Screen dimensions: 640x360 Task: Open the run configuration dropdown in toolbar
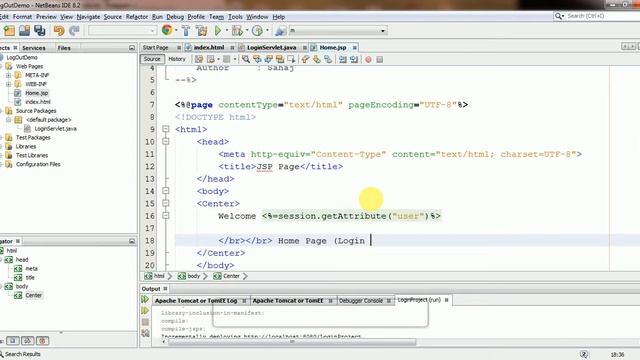click(382, 31)
